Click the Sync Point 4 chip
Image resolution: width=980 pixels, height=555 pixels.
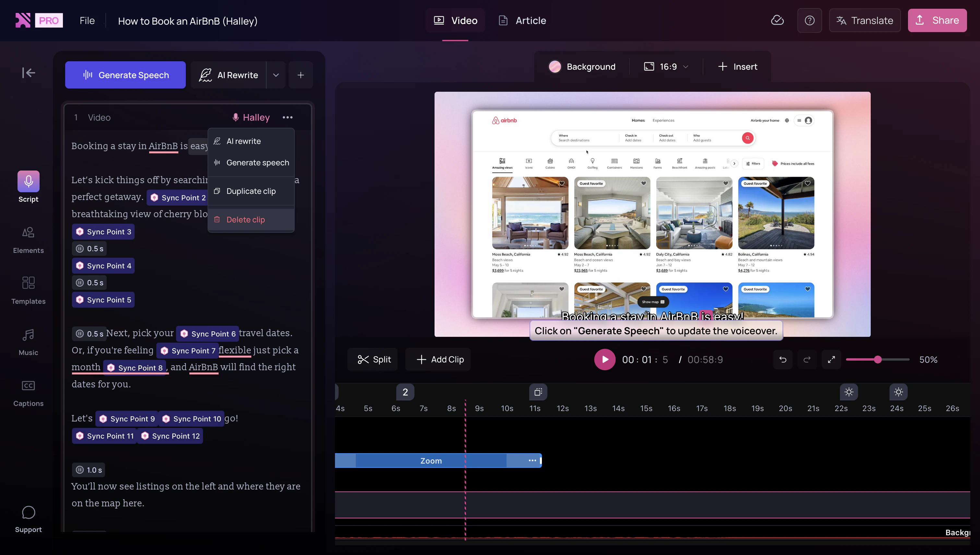pyautogui.click(x=103, y=266)
